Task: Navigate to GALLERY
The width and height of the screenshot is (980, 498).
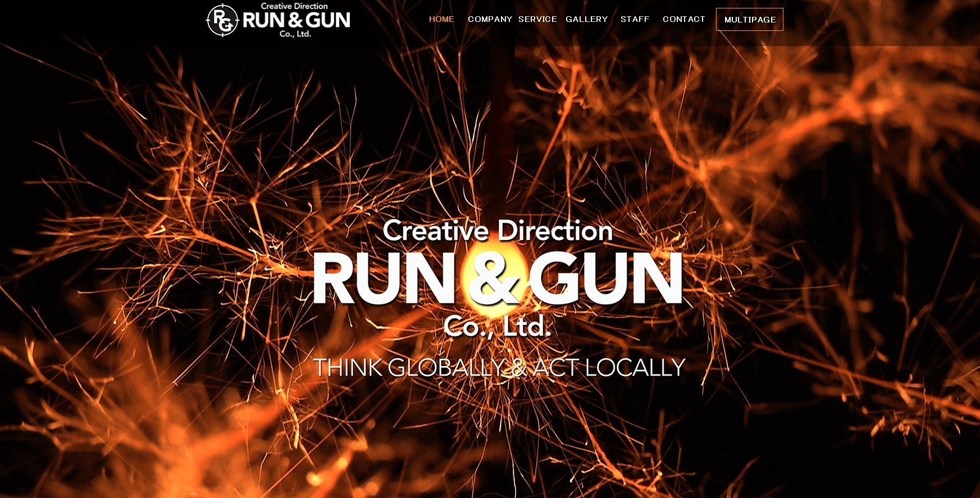Action: [587, 19]
